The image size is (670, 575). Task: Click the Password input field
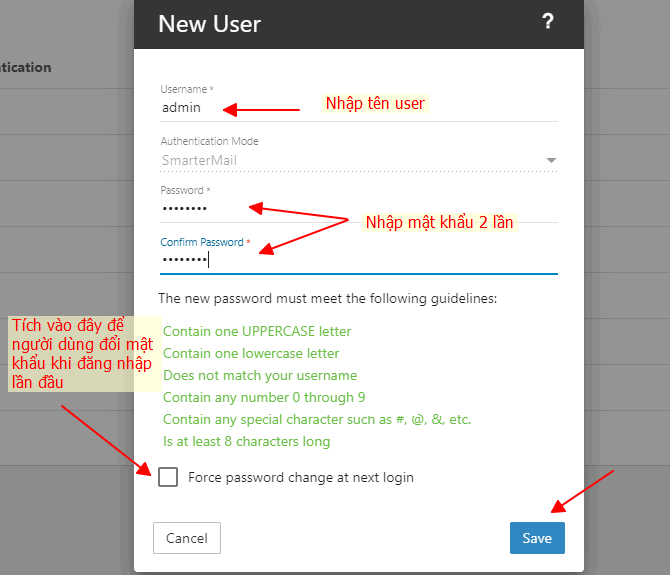(359, 209)
